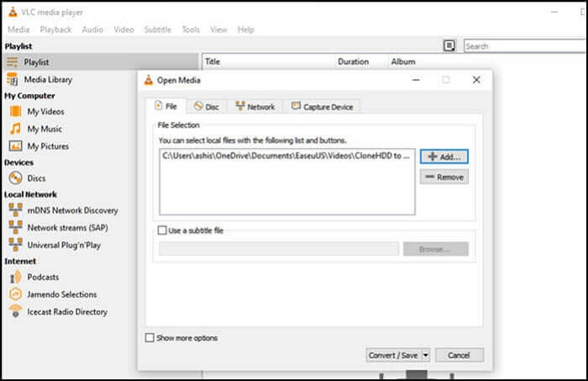
Task: Open the Playback menu
Action: pyautogui.click(x=55, y=29)
